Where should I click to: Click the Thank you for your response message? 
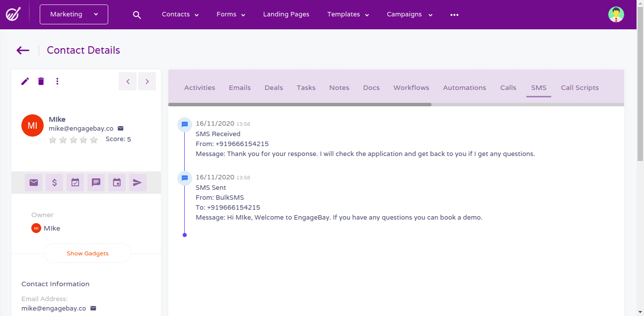tap(365, 154)
